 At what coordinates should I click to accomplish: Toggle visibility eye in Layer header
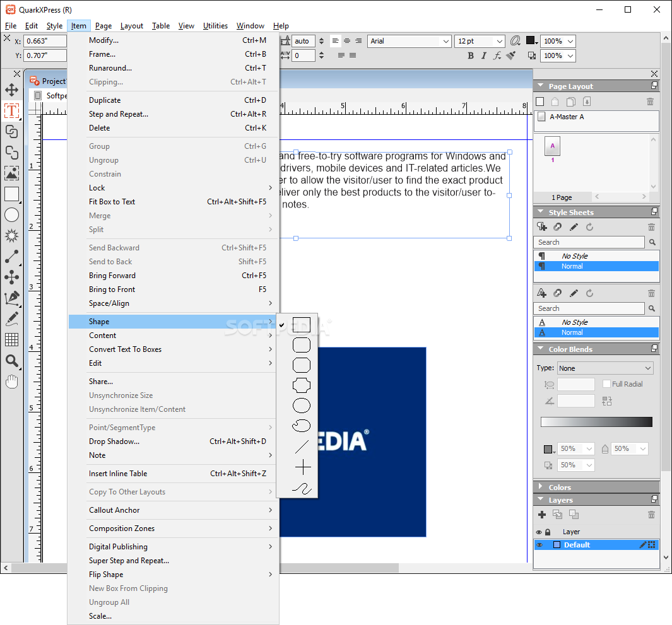pos(539,532)
